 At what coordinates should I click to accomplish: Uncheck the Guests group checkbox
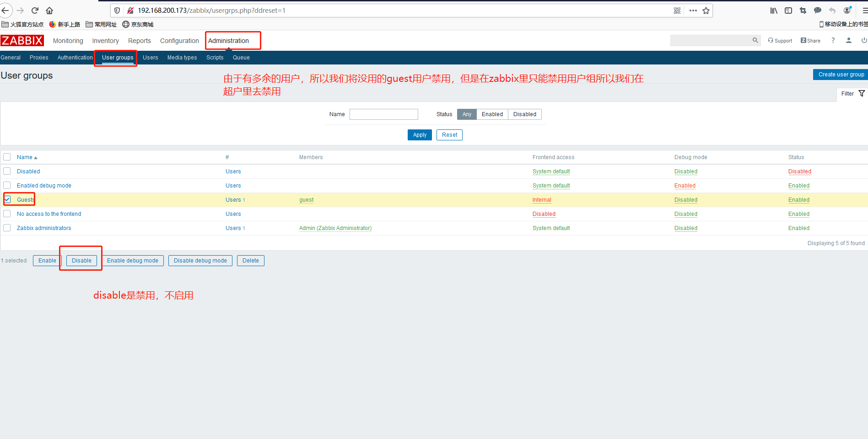click(7, 199)
